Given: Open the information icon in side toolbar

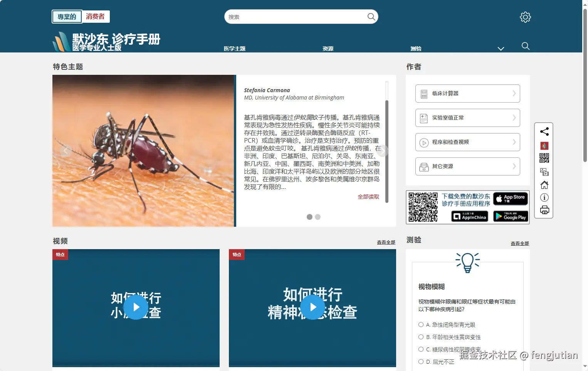Looking at the screenshot, I should pos(544,197).
